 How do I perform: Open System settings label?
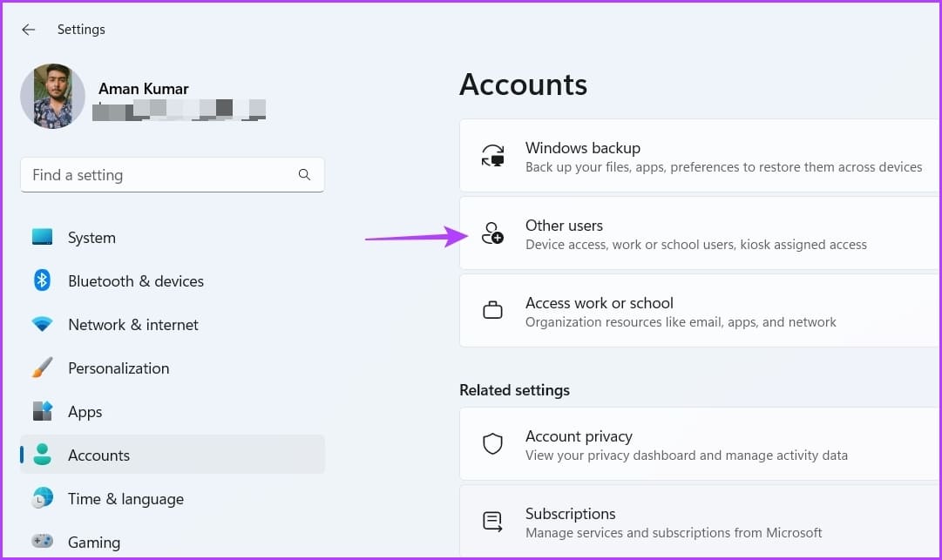point(91,238)
